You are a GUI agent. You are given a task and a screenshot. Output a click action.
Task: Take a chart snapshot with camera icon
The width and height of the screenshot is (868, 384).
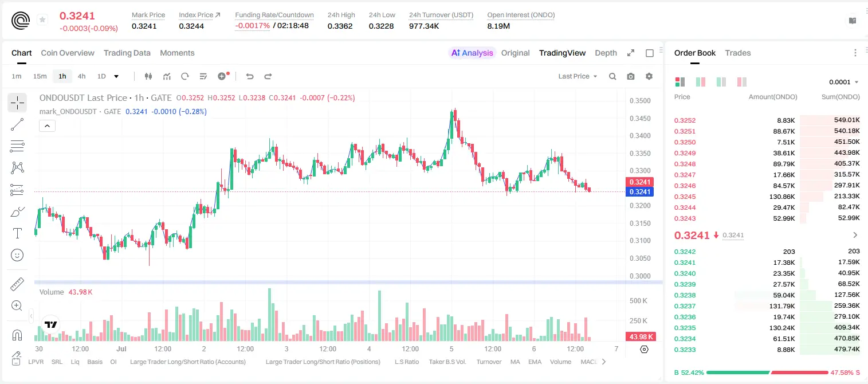coord(631,76)
